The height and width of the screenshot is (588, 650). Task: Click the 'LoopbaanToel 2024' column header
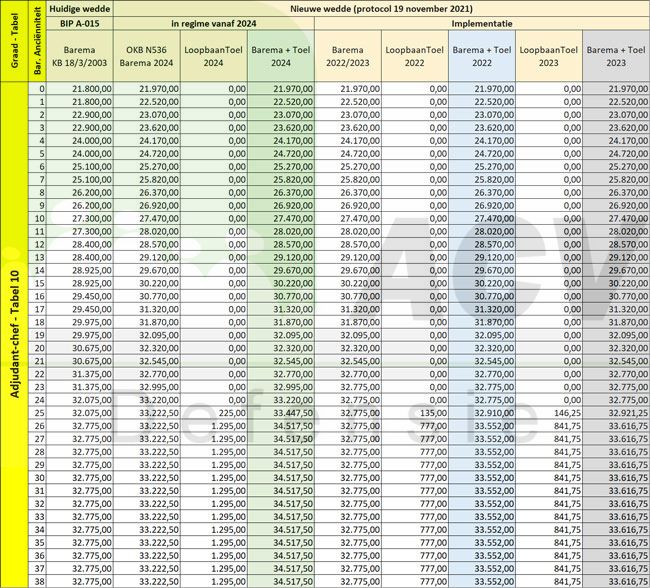point(214,56)
